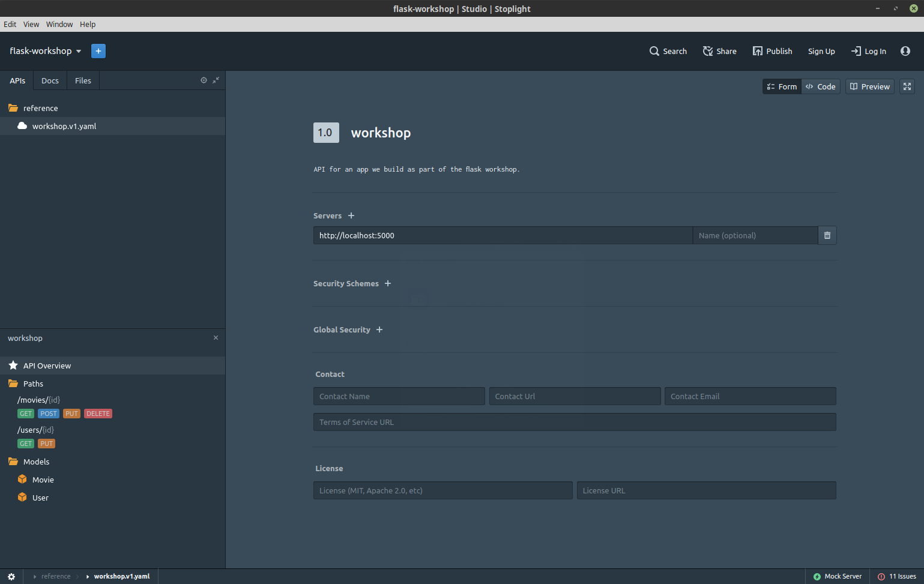Click the collapse arrows icon in sidebar header
924x584 pixels.
(x=216, y=80)
